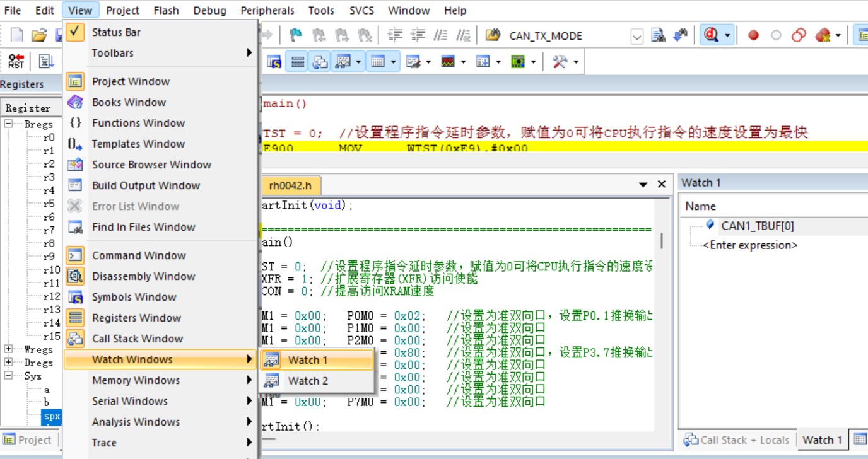Viewport: 868px width, 459px height.
Task: Click the Enable/Disable Breakpoint circle icon
Action: [776, 35]
